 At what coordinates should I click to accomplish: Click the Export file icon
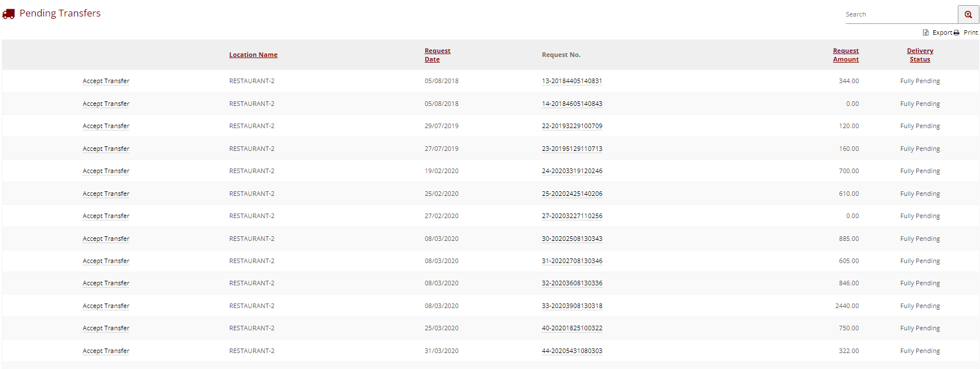pos(925,33)
